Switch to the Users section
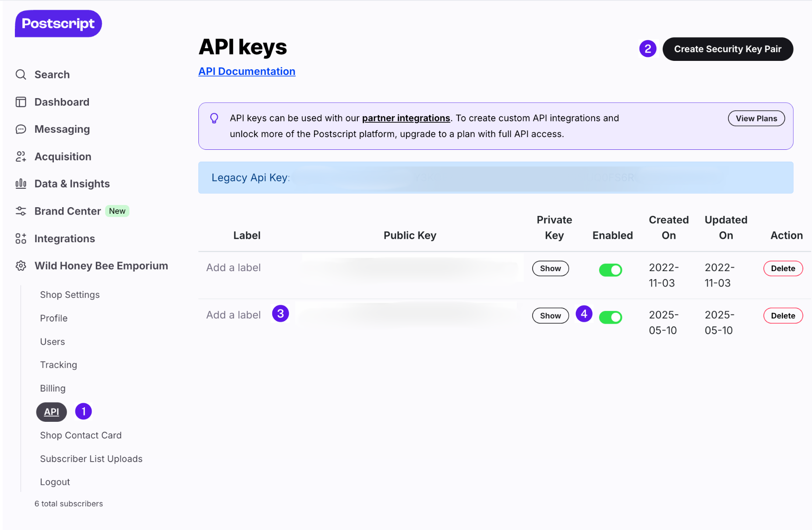The image size is (812, 530). tap(52, 341)
